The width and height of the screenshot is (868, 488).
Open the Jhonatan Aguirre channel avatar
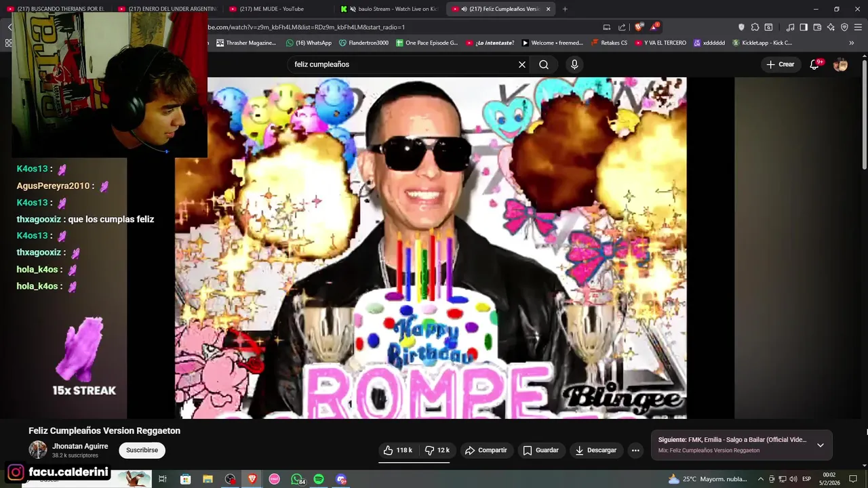(x=38, y=450)
